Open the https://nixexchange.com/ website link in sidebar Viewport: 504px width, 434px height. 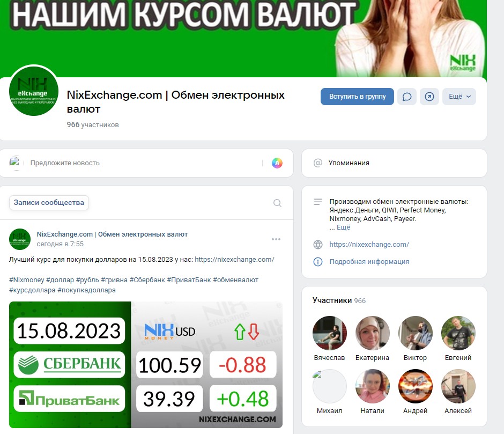point(369,245)
